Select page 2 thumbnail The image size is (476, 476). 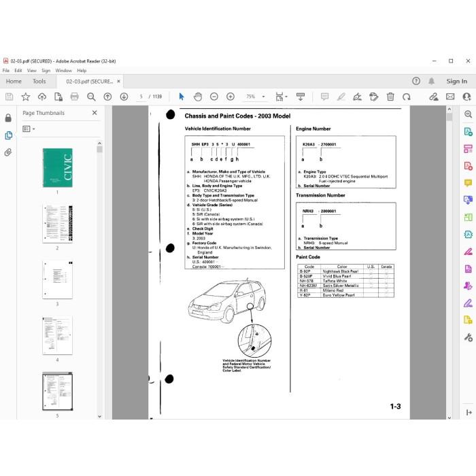(57, 224)
